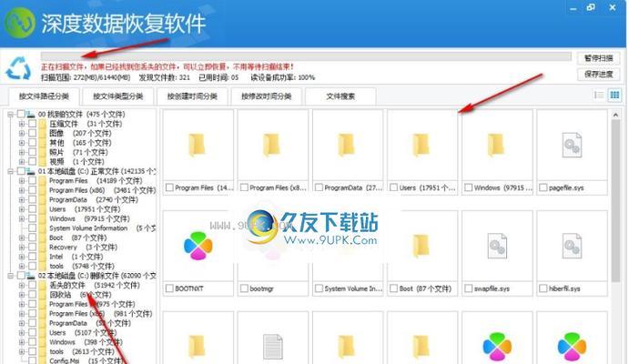This screenshot has width=629, height=364.
Task: Switch to the 按文件类型分类 tab
Action: (x=118, y=96)
